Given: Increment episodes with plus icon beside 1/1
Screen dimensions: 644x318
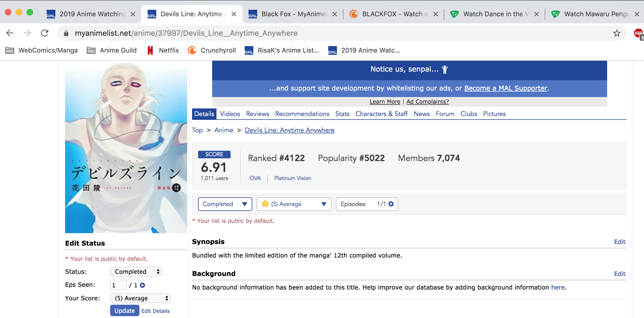Looking at the screenshot, I should coord(391,204).
